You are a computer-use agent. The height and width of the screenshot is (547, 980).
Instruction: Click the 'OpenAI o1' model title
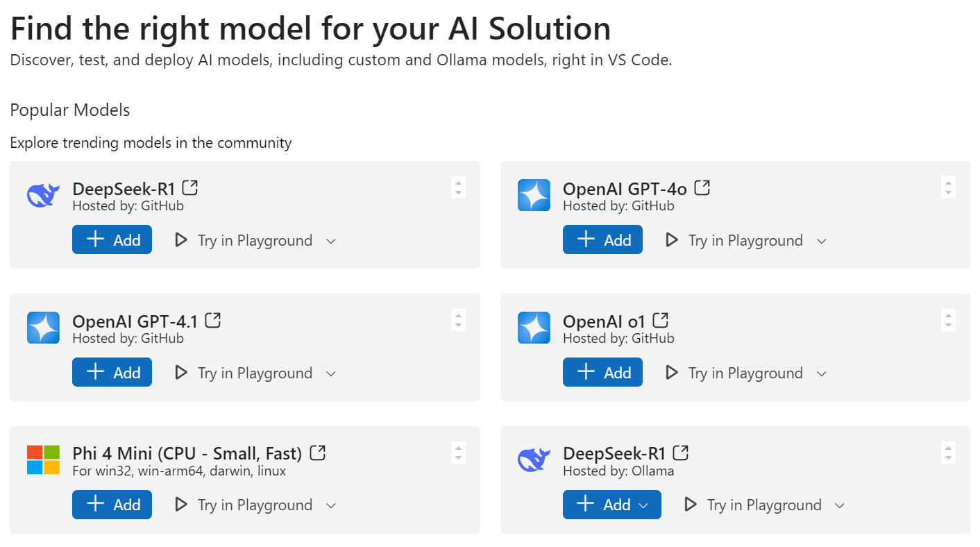point(604,321)
